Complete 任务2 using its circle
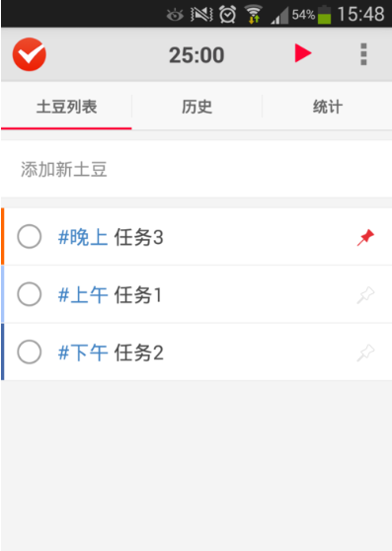Image resolution: width=392 pixels, height=551 pixels. click(30, 352)
